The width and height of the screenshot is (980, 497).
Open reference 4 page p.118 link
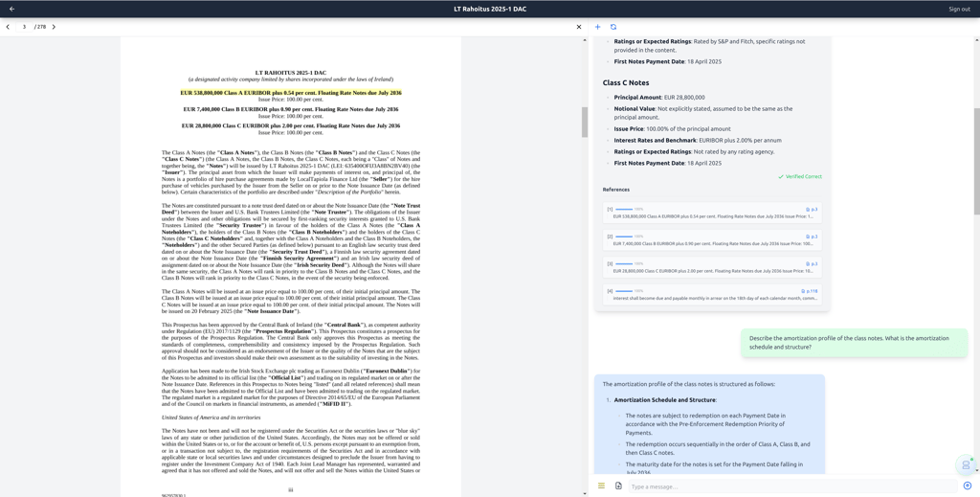tap(810, 291)
